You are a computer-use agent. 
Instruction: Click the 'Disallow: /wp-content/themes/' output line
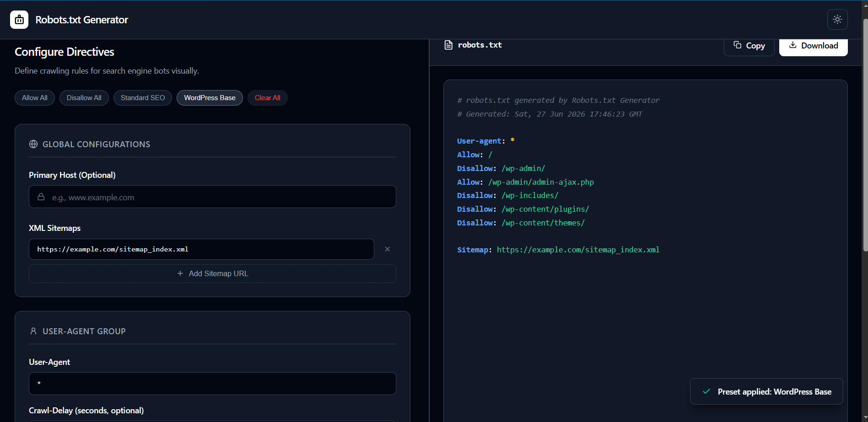pyautogui.click(x=521, y=223)
